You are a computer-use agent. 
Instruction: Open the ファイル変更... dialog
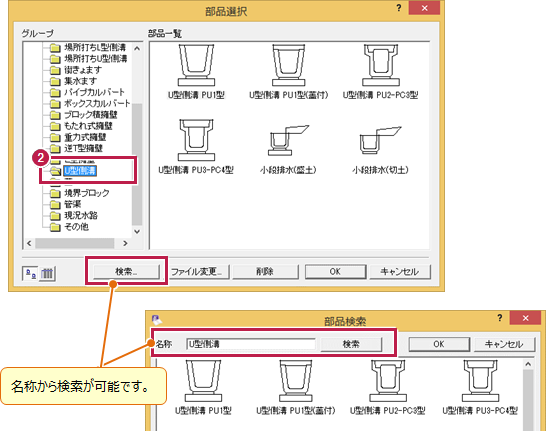[x=196, y=272]
